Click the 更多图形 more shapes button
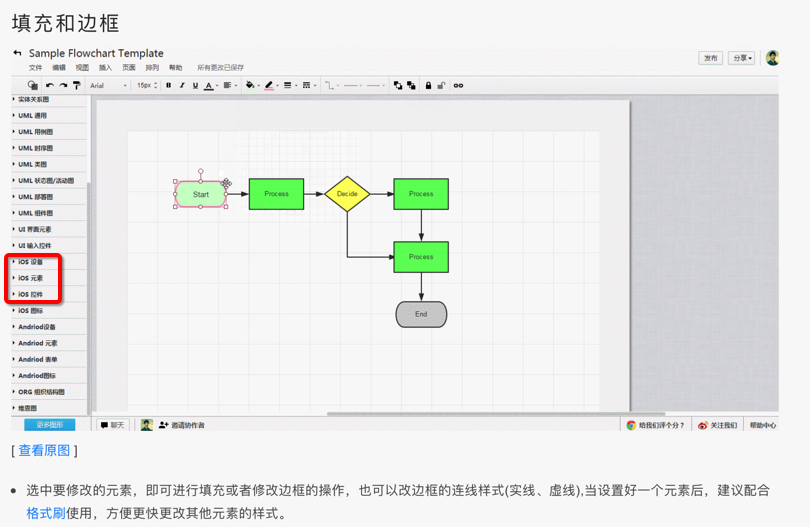This screenshot has height=527, width=810. point(50,425)
